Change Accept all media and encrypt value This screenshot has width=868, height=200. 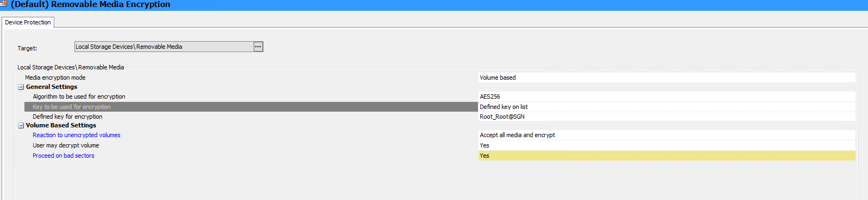[x=667, y=135]
